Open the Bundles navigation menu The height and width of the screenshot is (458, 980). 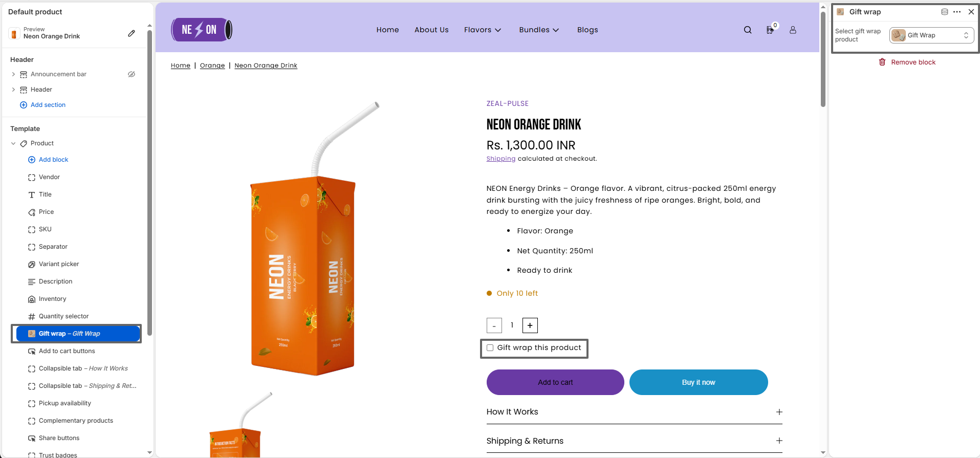click(538, 30)
